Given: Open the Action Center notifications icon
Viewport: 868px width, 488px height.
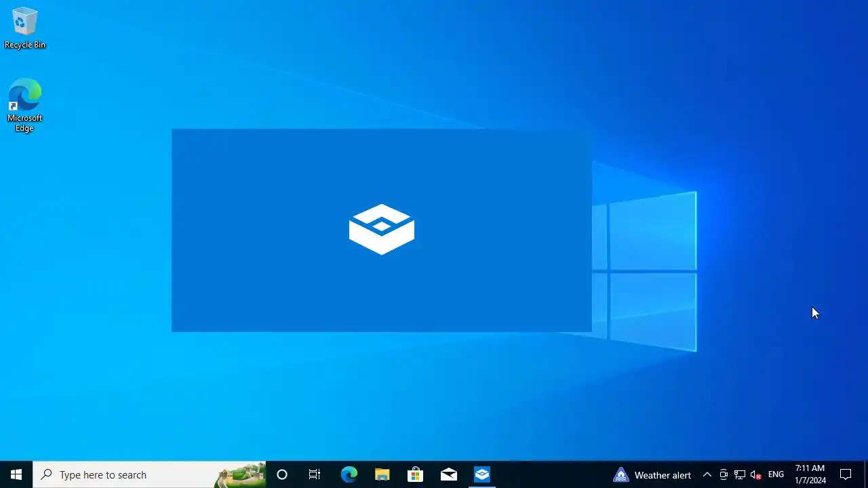Looking at the screenshot, I should (x=846, y=474).
